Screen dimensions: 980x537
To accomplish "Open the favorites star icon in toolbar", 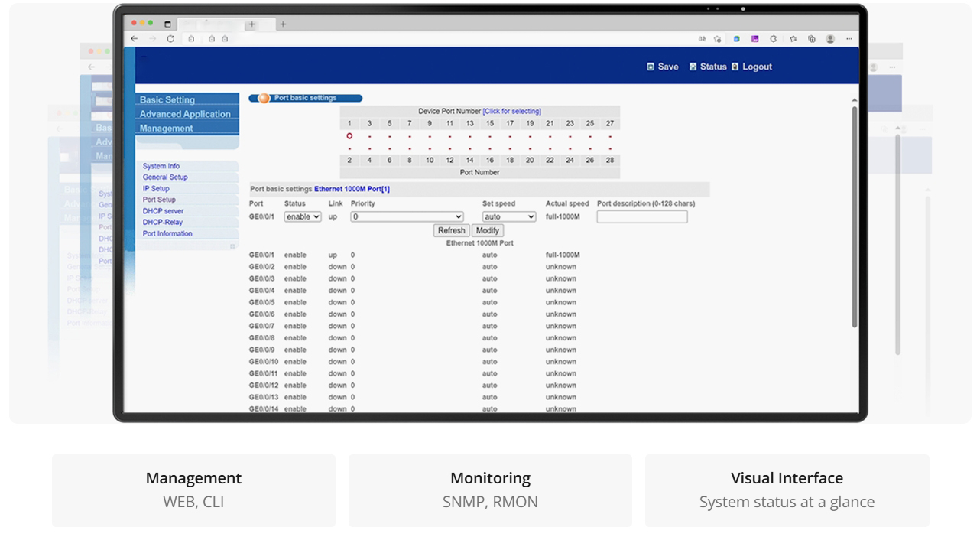I will pos(793,38).
